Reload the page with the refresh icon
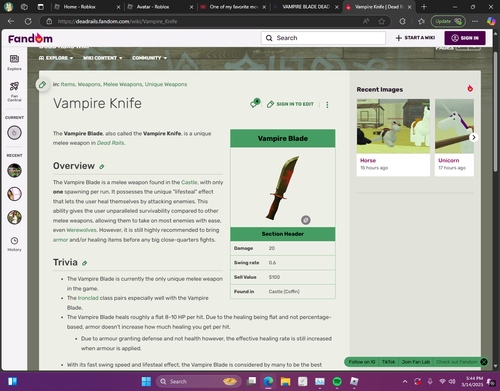The height and width of the screenshot is (391, 500). (x=28, y=21)
